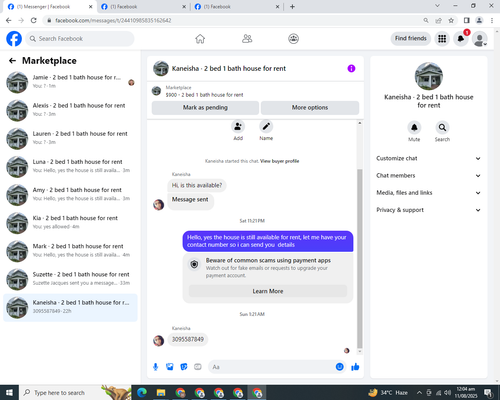The height and width of the screenshot is (400, 500).
Task: Select the Kaneisha chat row
Action: (x=70, y=307)
